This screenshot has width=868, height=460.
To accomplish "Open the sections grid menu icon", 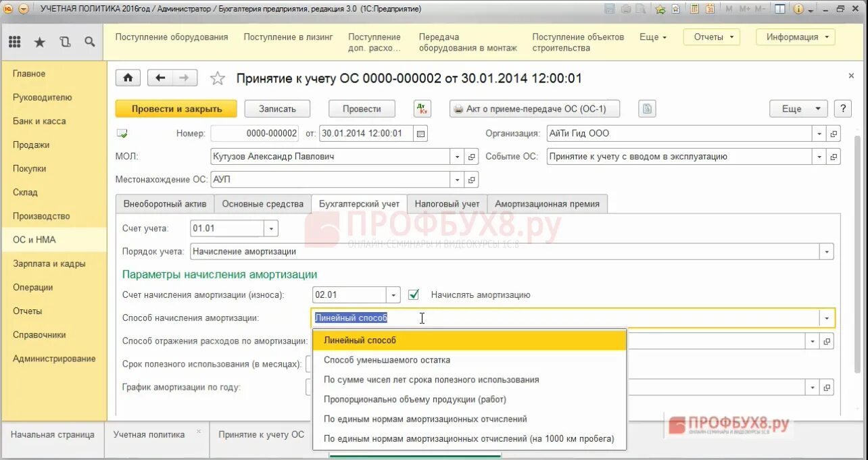I will click(14, 42).
